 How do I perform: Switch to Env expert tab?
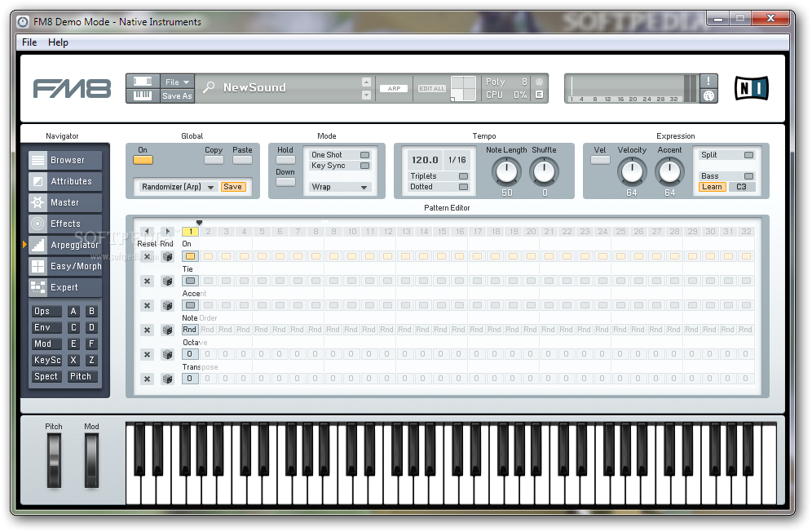pos(46,328)
